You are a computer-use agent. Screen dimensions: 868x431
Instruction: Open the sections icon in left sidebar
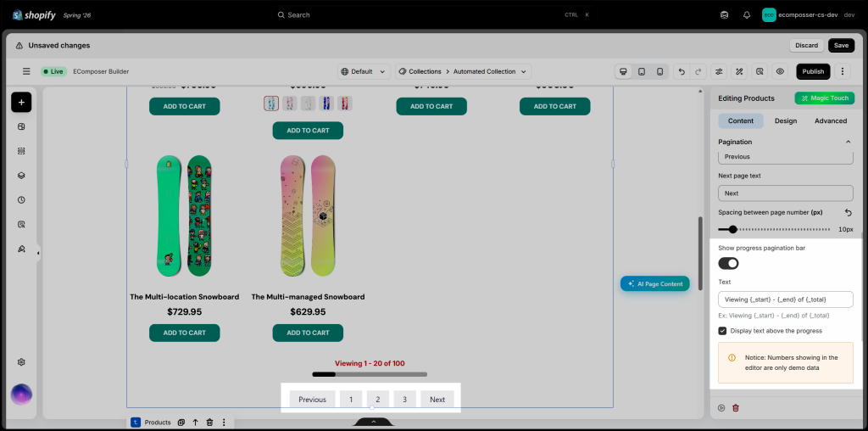(21, 151)
